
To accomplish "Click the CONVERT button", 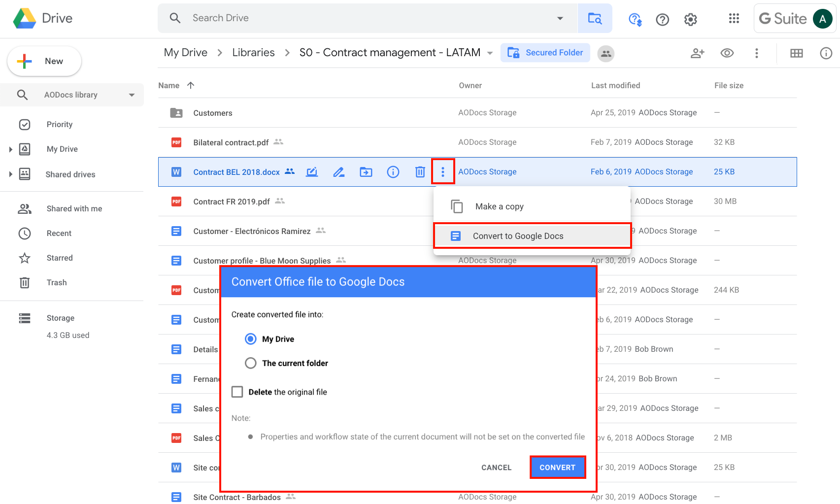I will pyautogui.click(x=558, y=467).
